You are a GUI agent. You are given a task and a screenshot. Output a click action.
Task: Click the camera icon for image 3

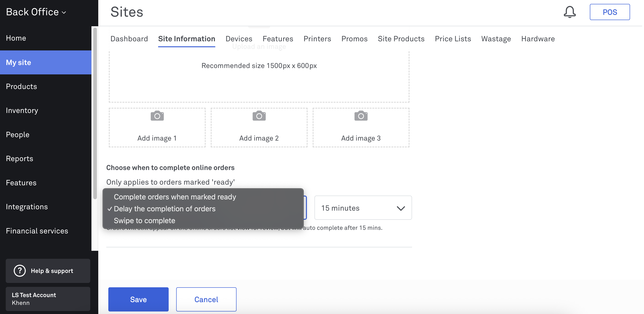(361, 116)
